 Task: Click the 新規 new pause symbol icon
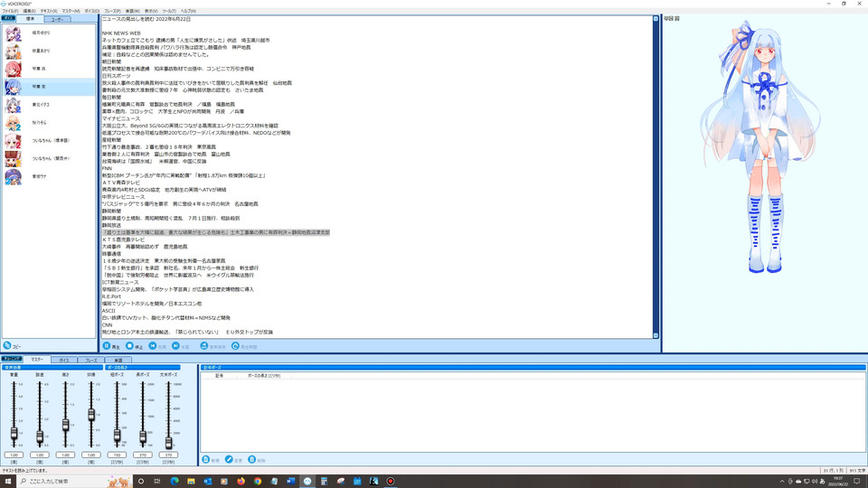coord(206,459)
